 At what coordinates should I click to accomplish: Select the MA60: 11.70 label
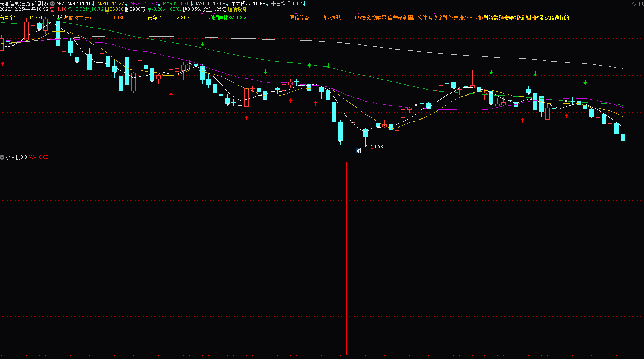[x=176, y=4]
